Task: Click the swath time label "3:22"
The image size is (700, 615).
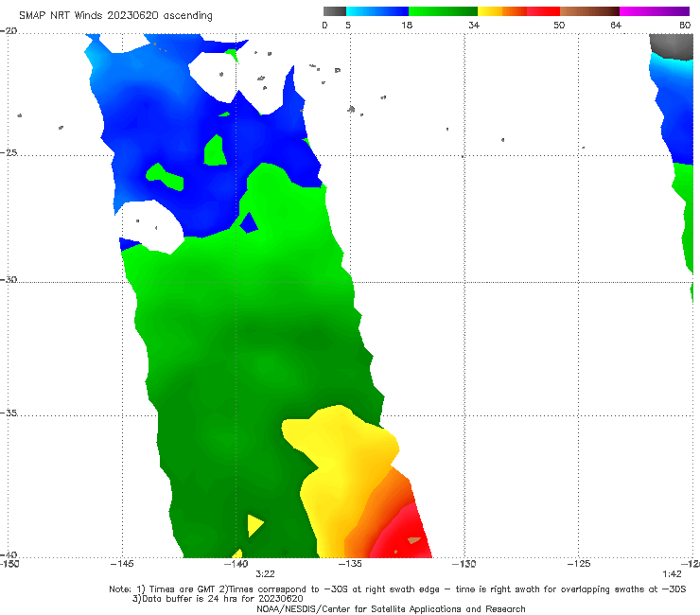Action: (265, 574)
